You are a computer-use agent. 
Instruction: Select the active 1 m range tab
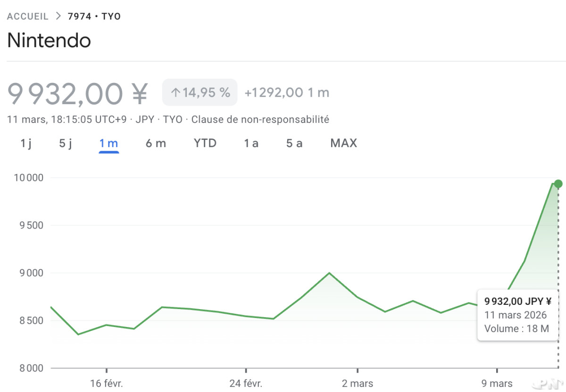point(108,143)
